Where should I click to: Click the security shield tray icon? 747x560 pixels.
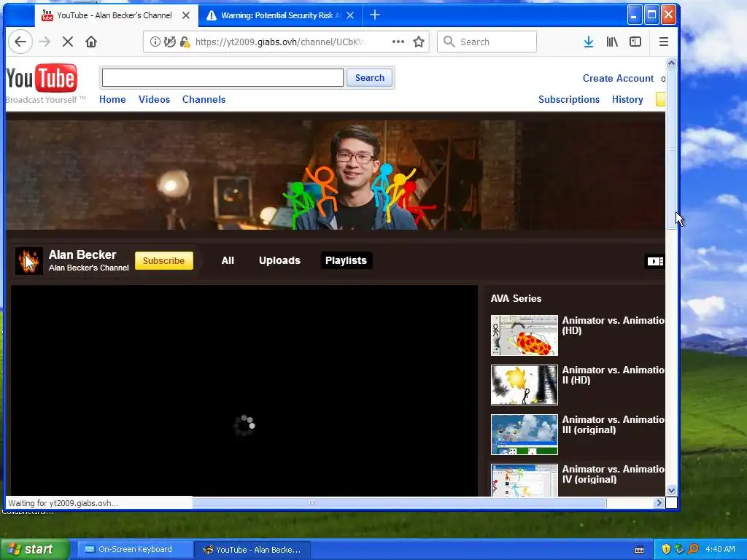pyautogui.click(x=666, y=549)
